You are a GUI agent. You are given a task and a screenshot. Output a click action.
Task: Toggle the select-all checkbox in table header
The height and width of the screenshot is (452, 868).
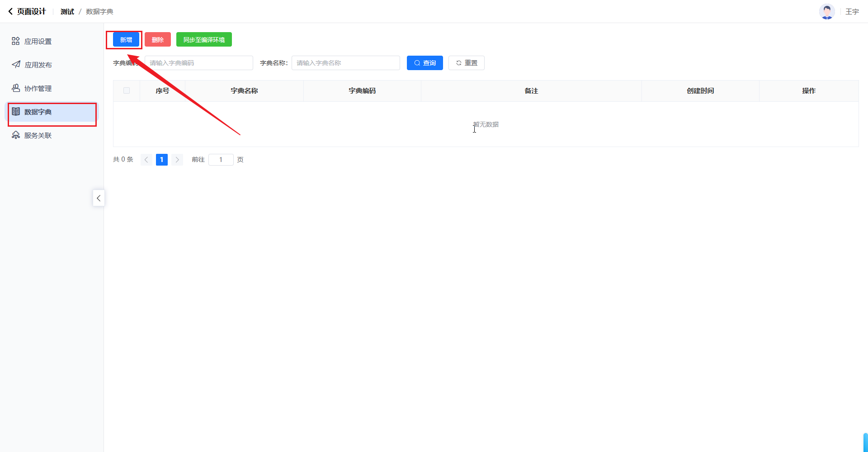tap(127, 91)
